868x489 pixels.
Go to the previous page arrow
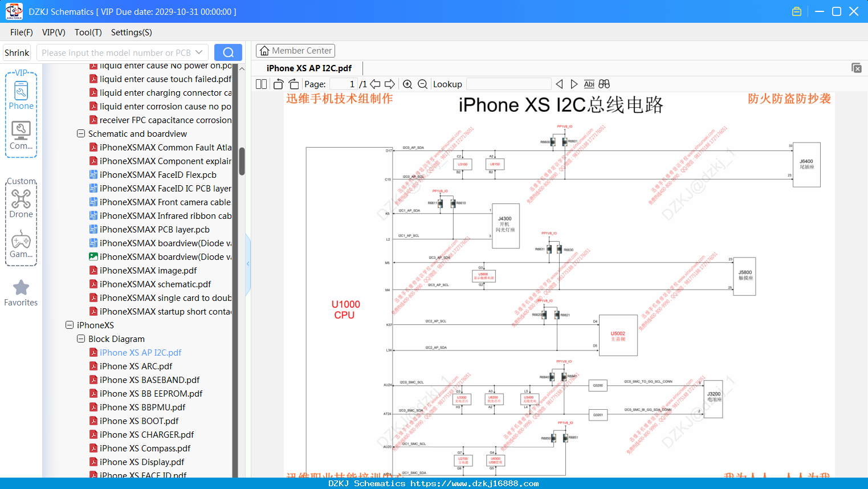point(375,84)
